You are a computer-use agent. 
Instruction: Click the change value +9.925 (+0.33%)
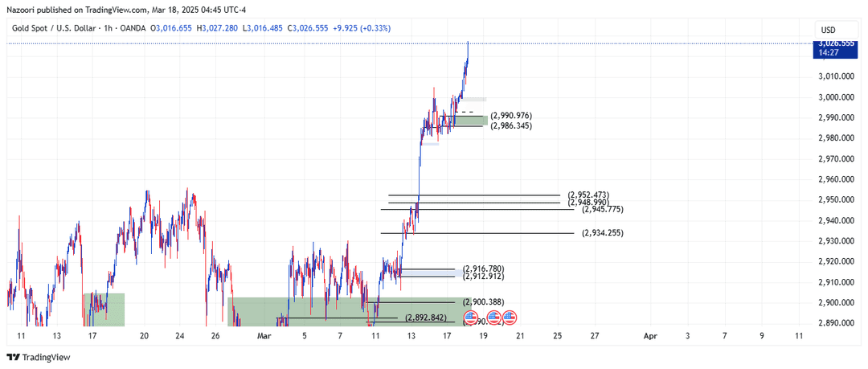pos(362,27)
